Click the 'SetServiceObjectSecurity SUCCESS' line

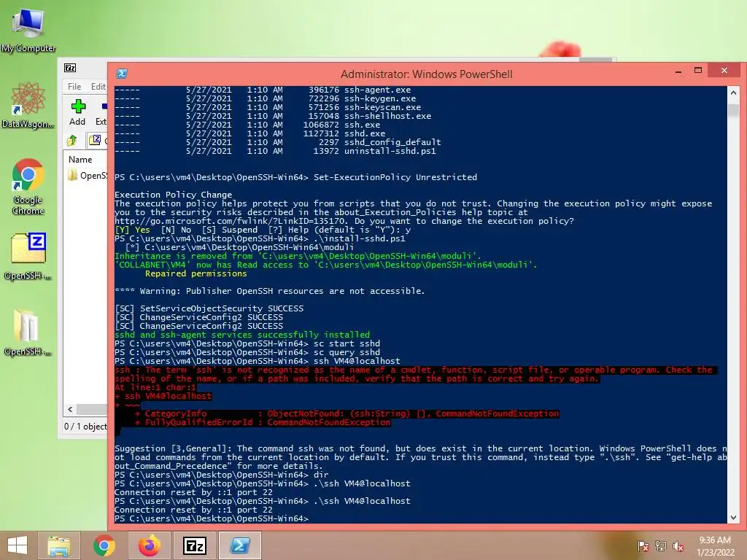point(209,308)
